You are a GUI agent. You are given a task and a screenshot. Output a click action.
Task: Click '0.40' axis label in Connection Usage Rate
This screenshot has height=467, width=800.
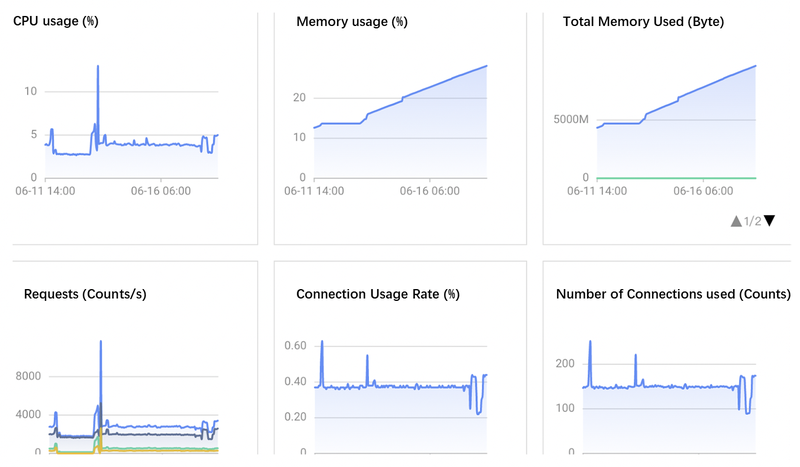pos(295,382)
